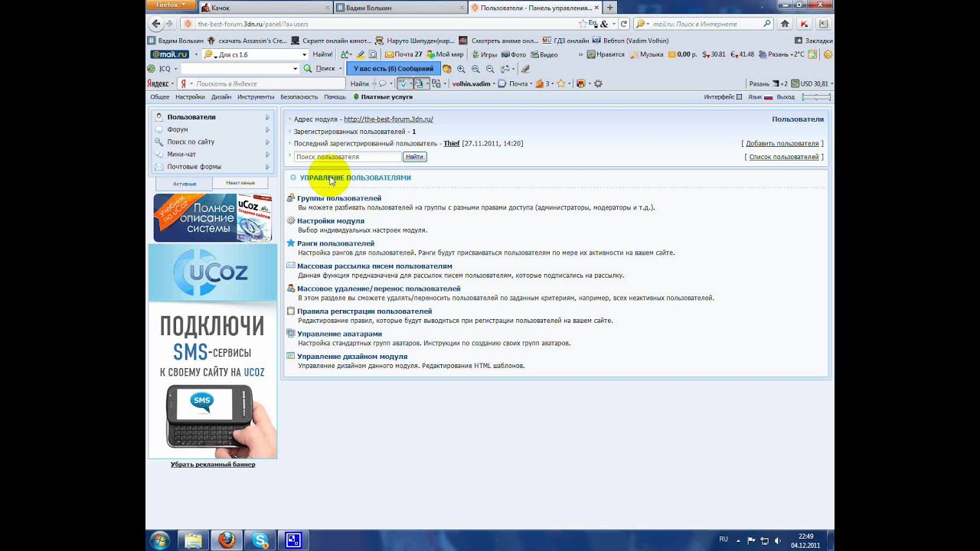Open a new browser tab with plus
Image resolution: width=980 pixels, height=551 pixels.
click(609, 8)
